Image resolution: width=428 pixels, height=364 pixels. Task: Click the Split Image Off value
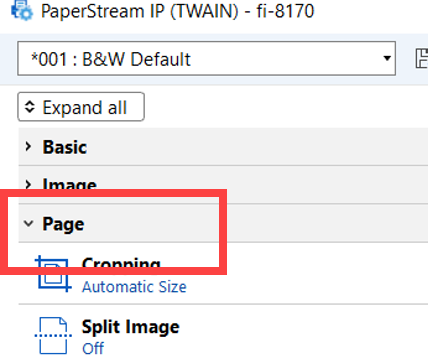(93, 349)
